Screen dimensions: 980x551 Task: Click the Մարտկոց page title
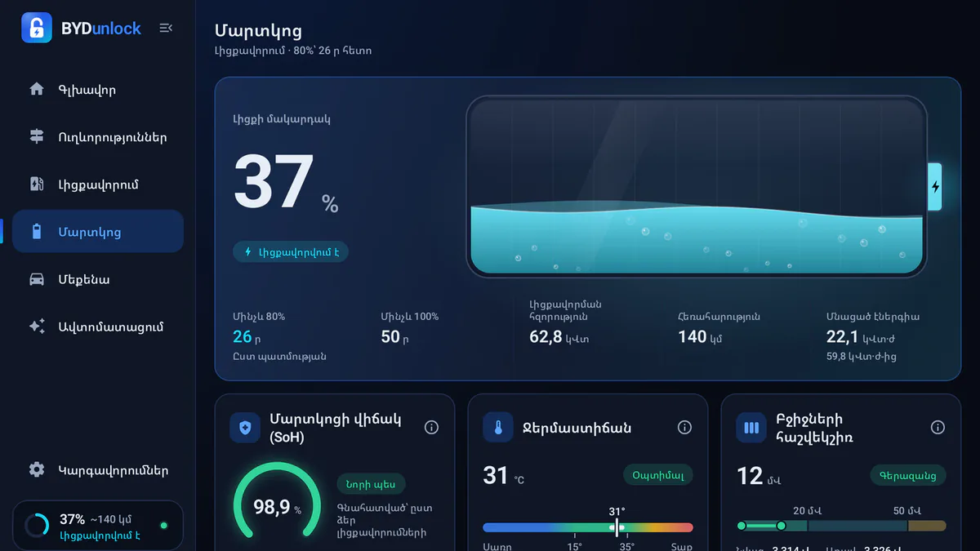coord(258,31)
